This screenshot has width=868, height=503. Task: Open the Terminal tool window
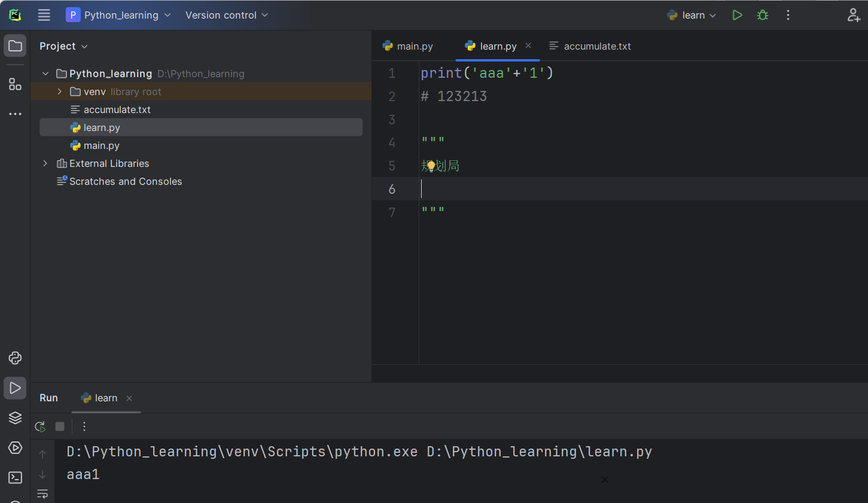click(x=15, y=477)
